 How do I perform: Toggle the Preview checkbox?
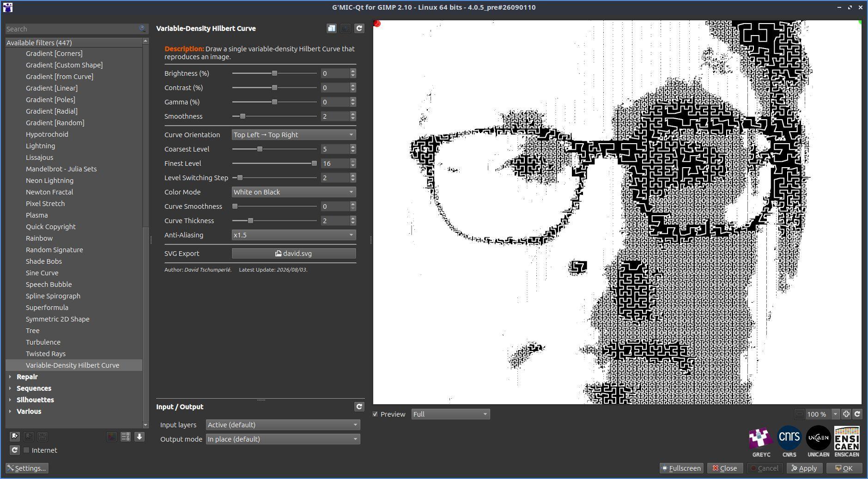point(376,414)
